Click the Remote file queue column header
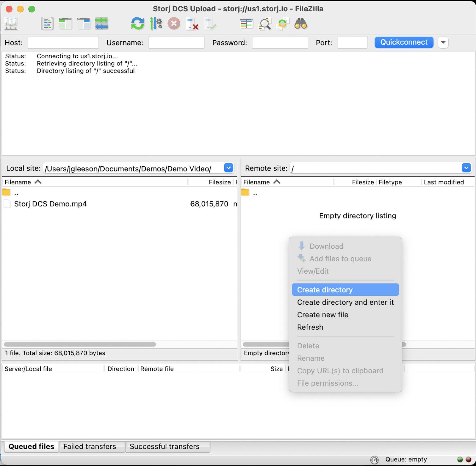This screenshot has width=476, height=466. (x=189, y=369)
